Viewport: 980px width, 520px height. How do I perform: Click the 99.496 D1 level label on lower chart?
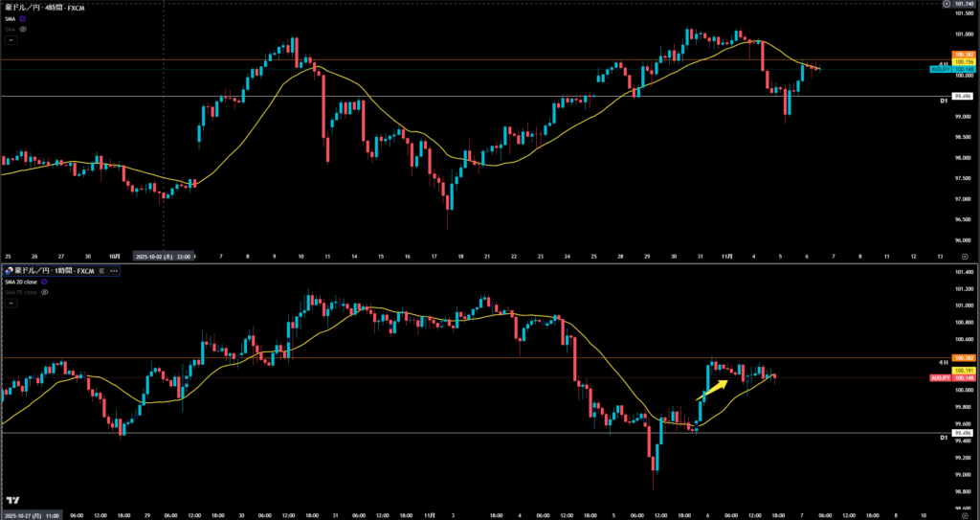[963, 432]
